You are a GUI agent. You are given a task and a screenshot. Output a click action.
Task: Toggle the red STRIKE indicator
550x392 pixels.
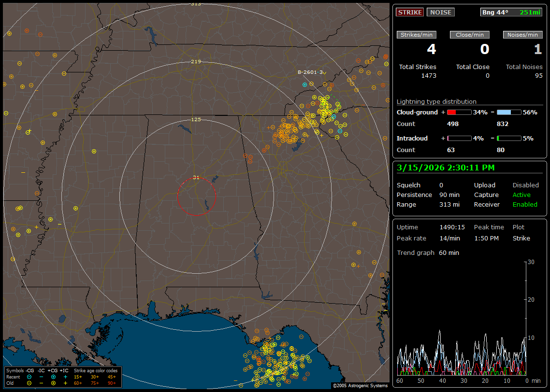tap(410, 12)
